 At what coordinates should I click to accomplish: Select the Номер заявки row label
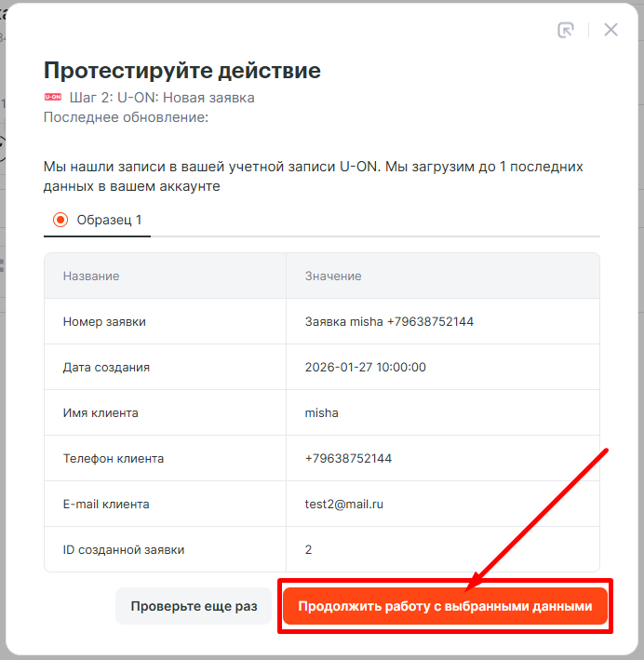click(x=104, y=321)
